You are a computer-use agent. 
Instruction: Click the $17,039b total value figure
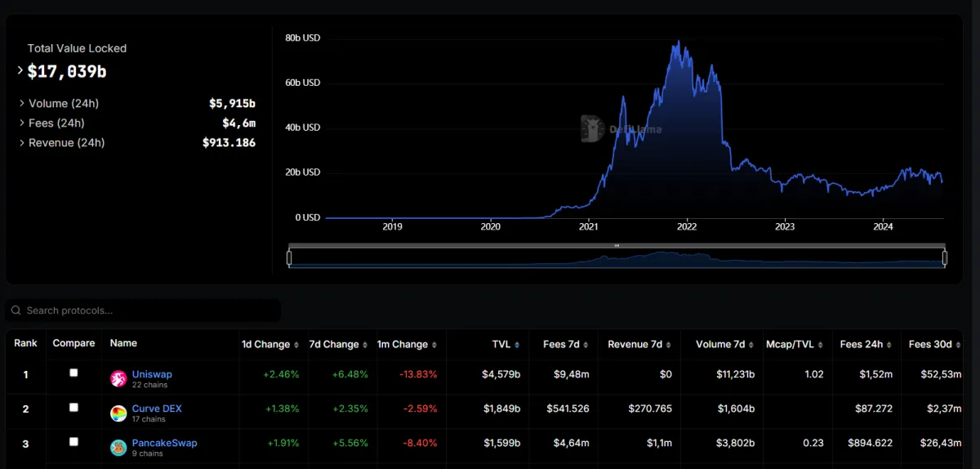67,72
